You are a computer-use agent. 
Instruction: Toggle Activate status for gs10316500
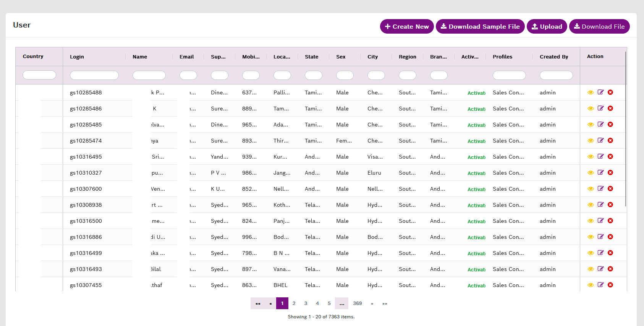[x=476, y=221]
